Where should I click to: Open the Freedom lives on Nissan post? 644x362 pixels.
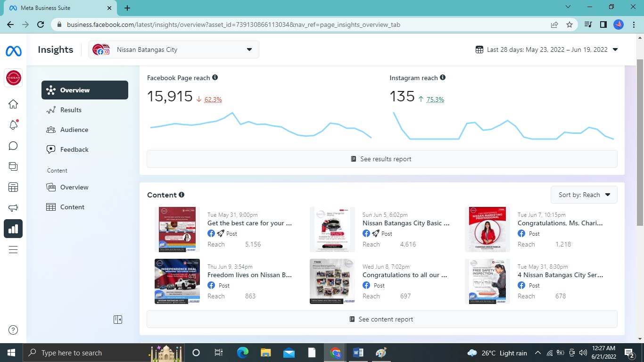[250, 275]
